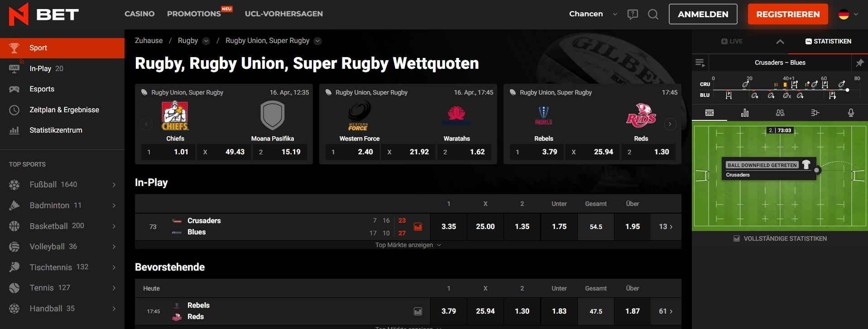Image resolution: width=868 pixels, height=329 pixels.
Task: Bet on Chiefs at odds 1.01
Action: click(168, 152)
